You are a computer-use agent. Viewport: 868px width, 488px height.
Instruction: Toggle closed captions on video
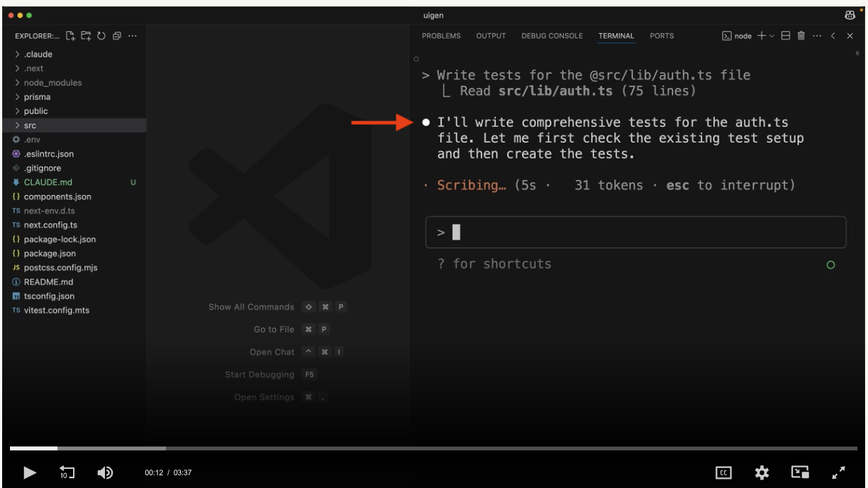(x=723, y=472)
